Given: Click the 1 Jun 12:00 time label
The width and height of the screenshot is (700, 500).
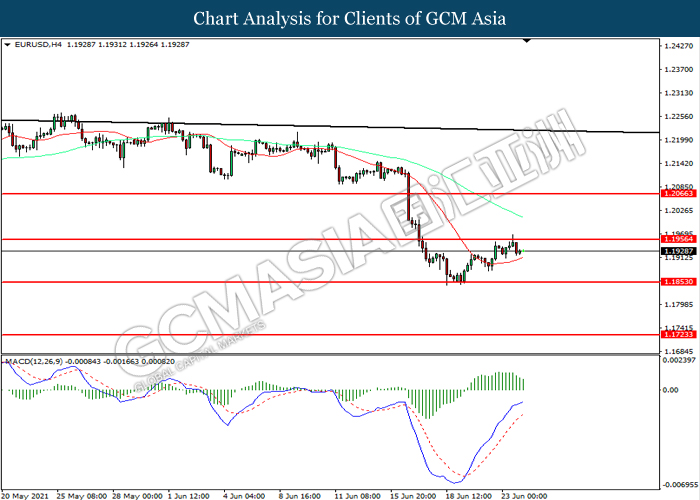Looking at the screenshot, I should coord(188,496).
